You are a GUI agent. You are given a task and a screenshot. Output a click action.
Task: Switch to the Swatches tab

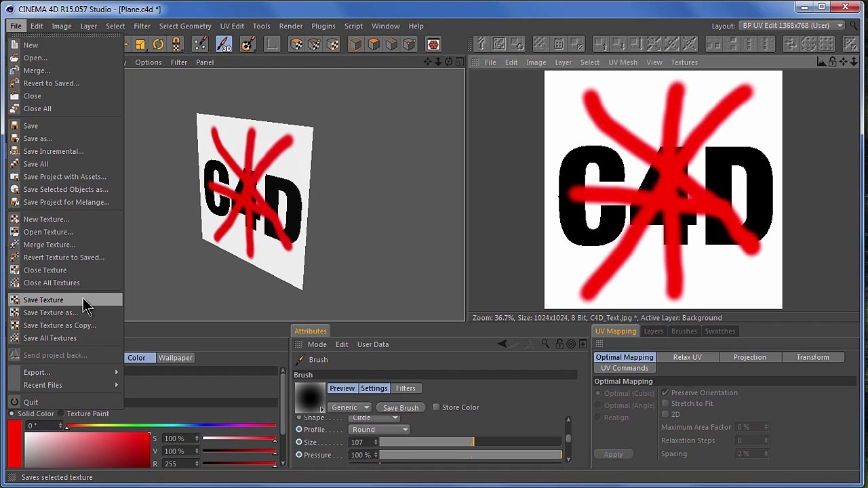[x=719, y=331]
